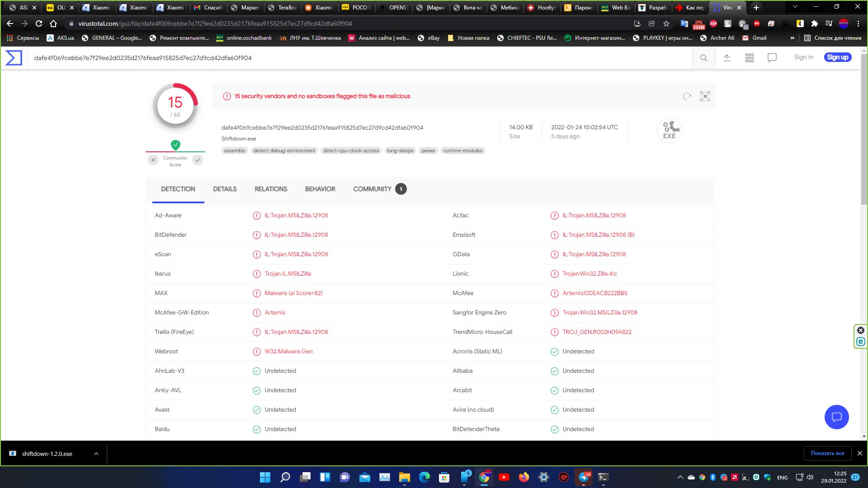Open File Explorer from taskbar
Viewport: 868px width, 488px height.
[x=404, y=477]
